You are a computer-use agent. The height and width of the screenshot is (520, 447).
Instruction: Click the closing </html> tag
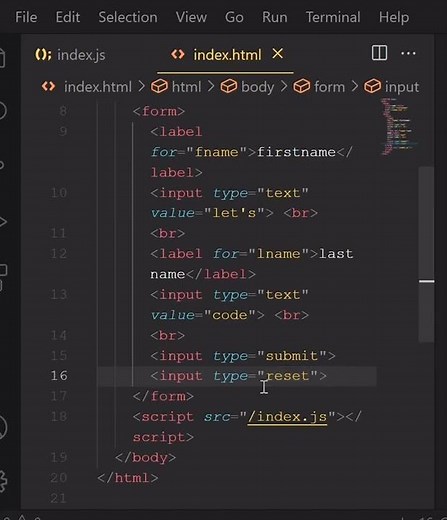(128, 478)
